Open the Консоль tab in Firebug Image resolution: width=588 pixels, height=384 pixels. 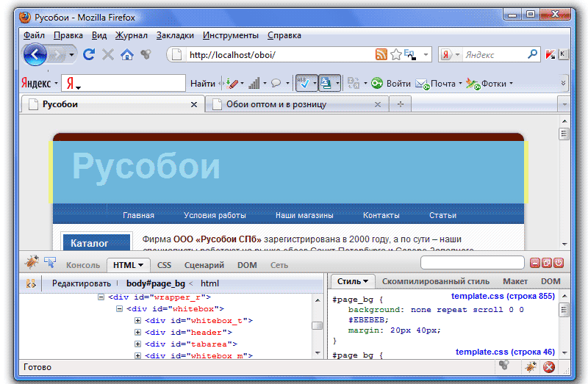[x=83, y=265]
